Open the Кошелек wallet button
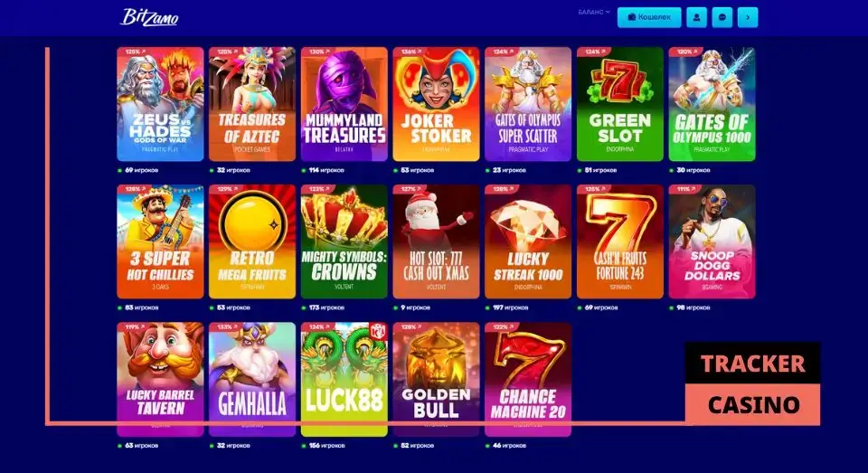 (x=649, y=17)
